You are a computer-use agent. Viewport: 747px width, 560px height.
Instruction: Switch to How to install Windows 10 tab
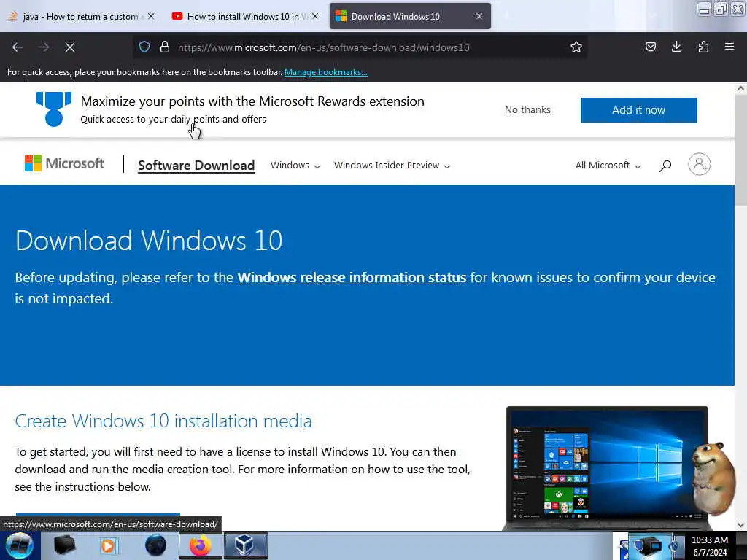pos(244,16)
